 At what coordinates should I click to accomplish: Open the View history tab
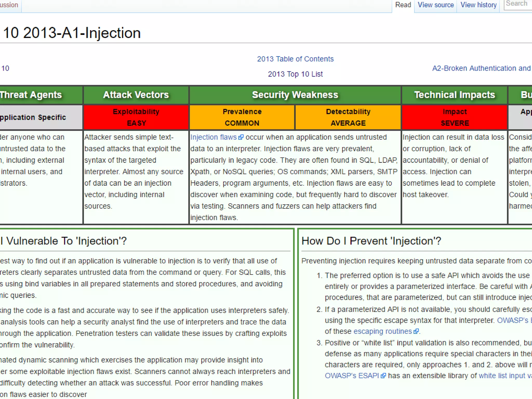pos(478,5)
